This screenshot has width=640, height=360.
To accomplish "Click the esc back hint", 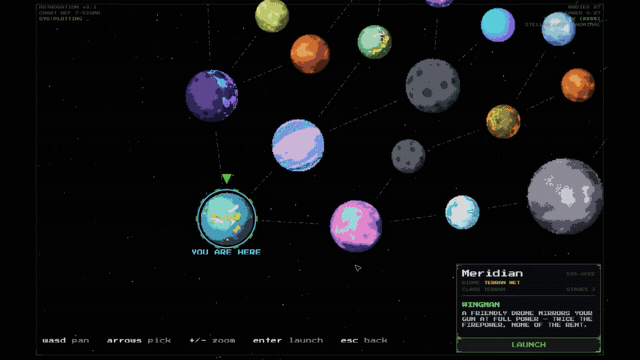I will coord(364,340).
